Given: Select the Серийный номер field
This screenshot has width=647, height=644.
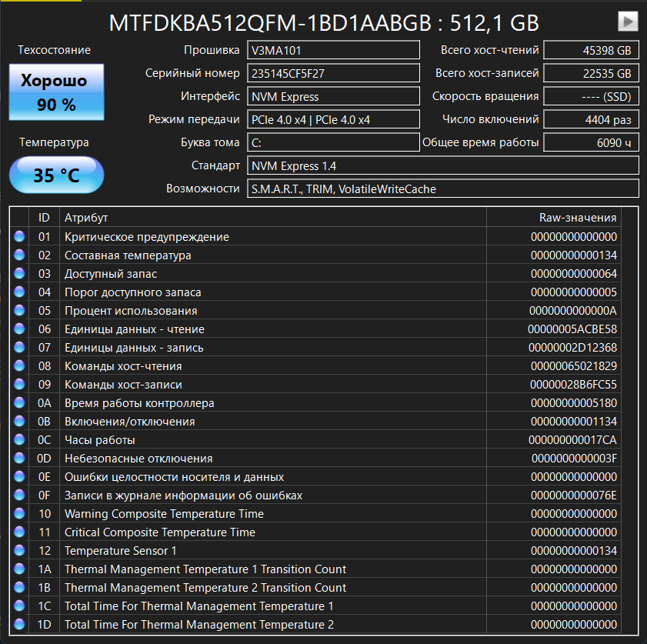Looking at the screenshot, I should tap(333, 74).
